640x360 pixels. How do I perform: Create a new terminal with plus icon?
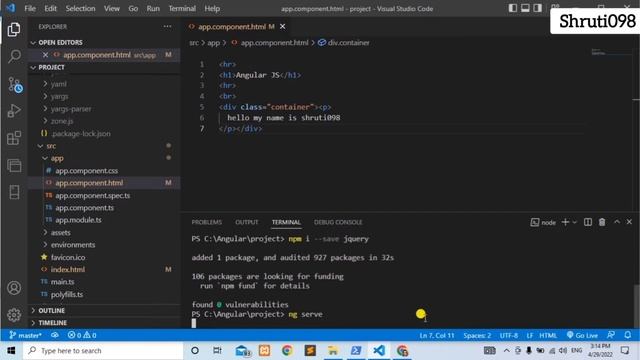[x=565, y=222]
